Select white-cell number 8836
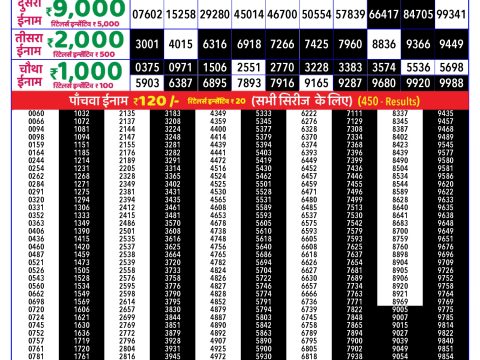The height and width of the screenshot is (360, 480). (x=384, y=44)
